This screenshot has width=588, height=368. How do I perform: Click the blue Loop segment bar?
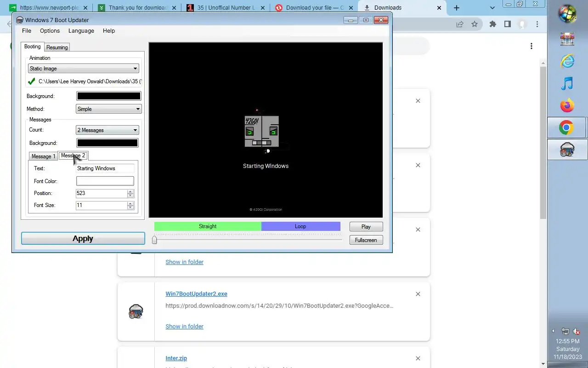pos(300,226)
